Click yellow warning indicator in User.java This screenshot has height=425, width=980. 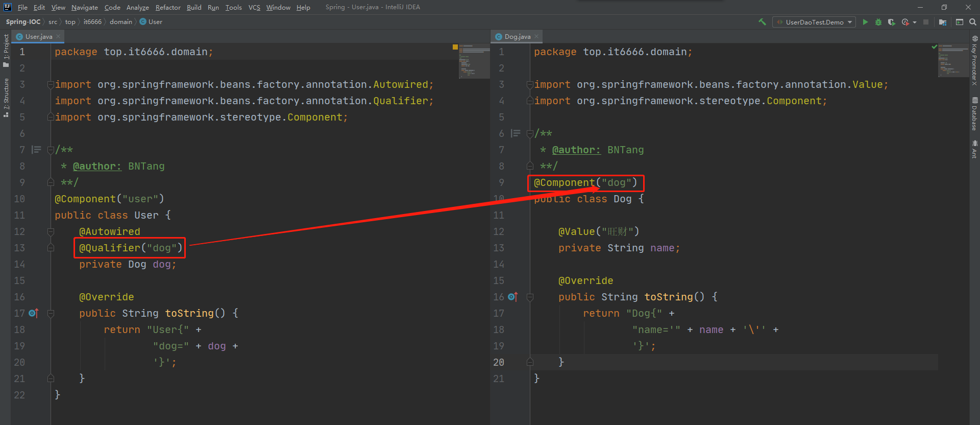click(455, 47)
